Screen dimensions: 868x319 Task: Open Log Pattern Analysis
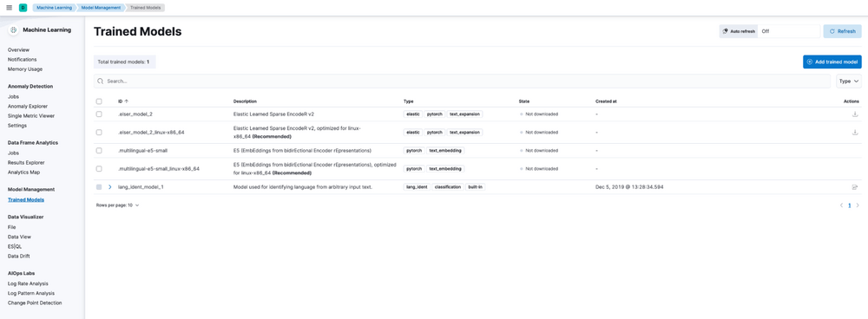(x=31, y=293)
